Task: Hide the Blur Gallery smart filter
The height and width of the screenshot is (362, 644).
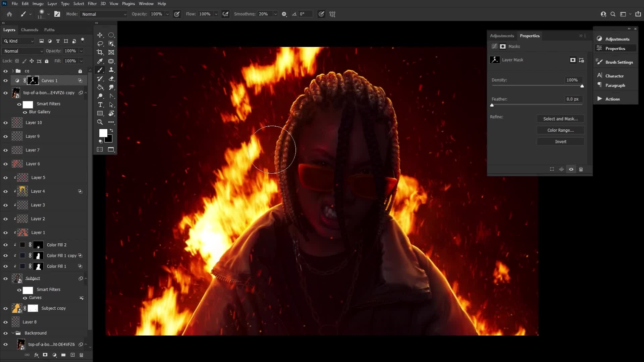Action: click(24, 112)
